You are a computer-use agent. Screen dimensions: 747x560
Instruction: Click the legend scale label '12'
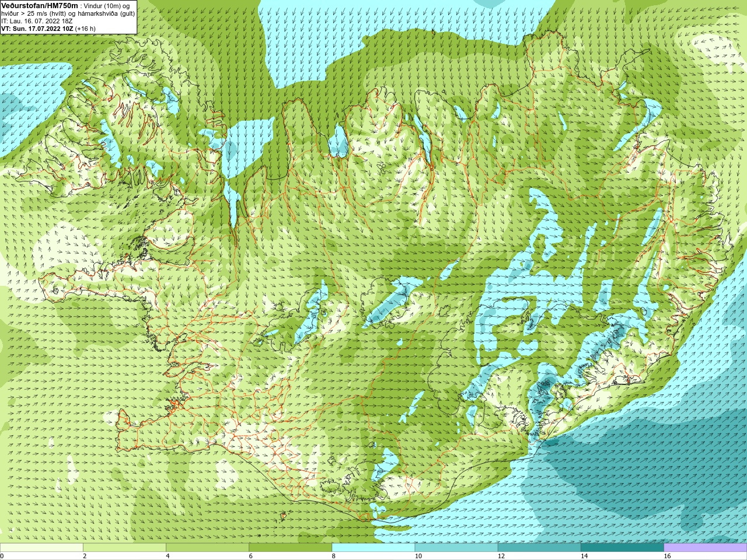point(501,556)
